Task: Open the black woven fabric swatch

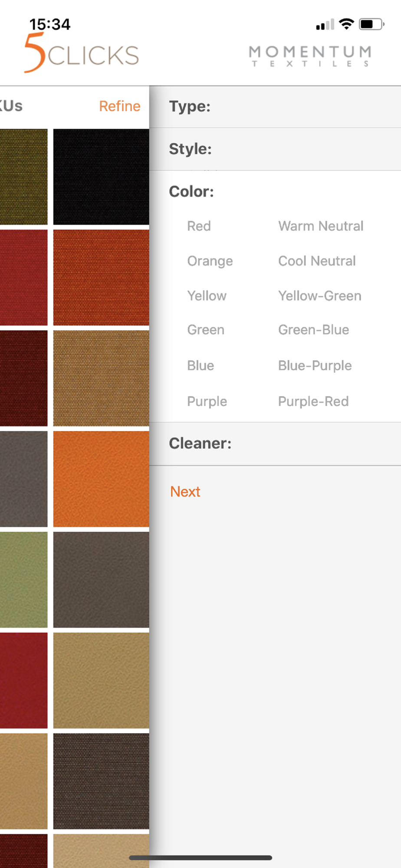Action: point(101,177)
